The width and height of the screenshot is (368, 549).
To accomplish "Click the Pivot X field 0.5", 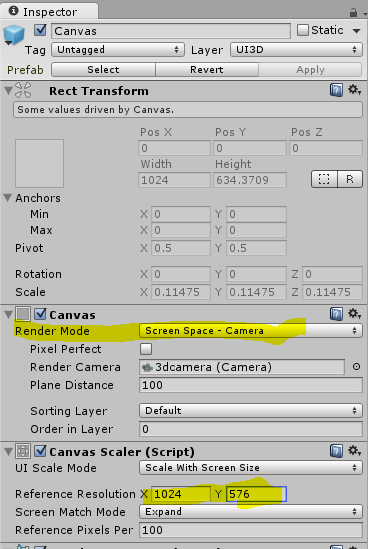I will click(181, 248).
